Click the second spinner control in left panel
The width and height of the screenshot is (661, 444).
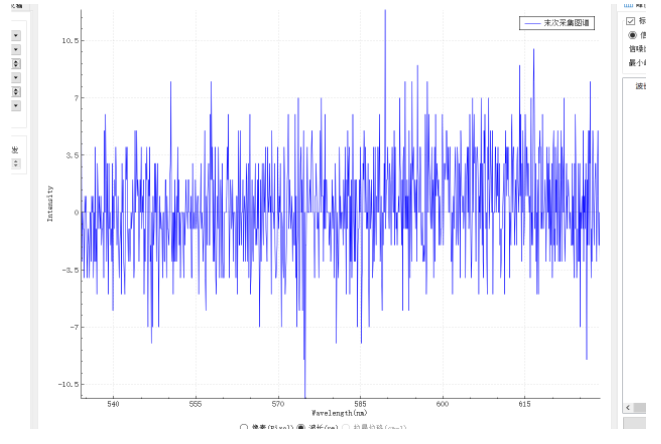click(16, 92)
